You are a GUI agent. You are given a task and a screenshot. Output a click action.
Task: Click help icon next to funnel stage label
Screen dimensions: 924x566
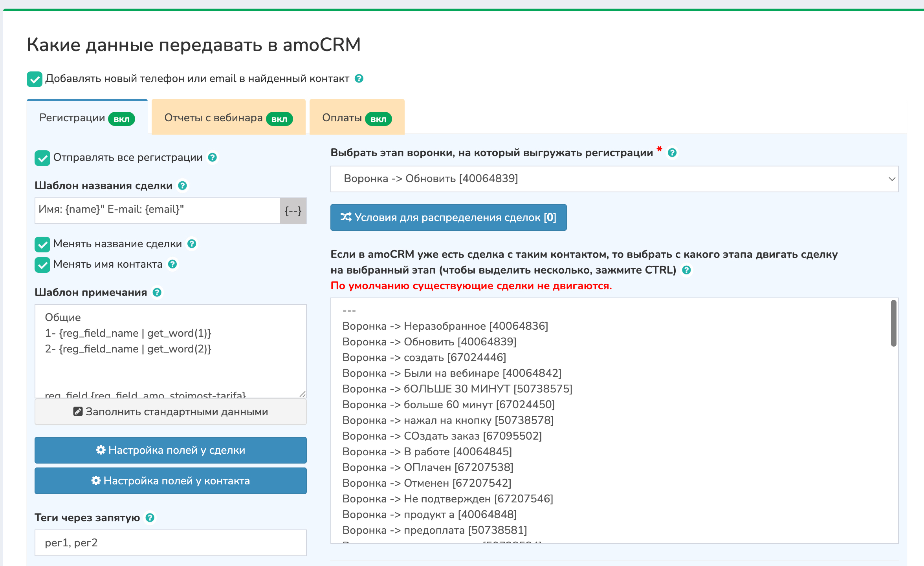[672, 153]
